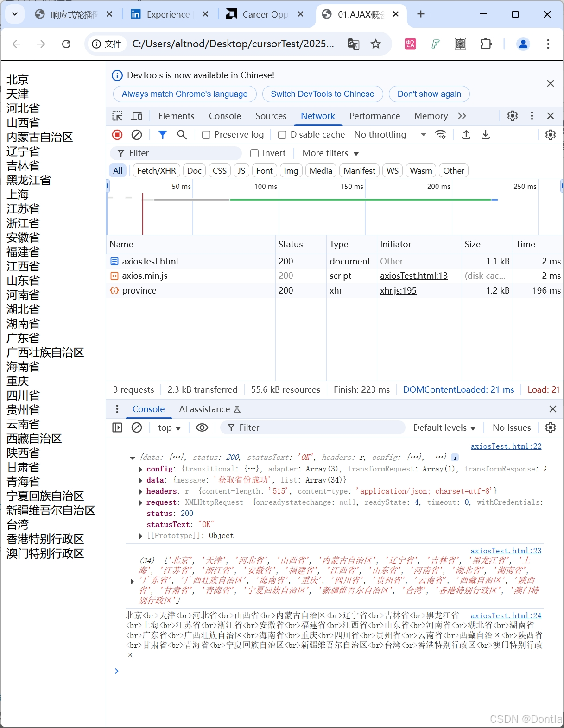Reload the page

pos(66,44)
